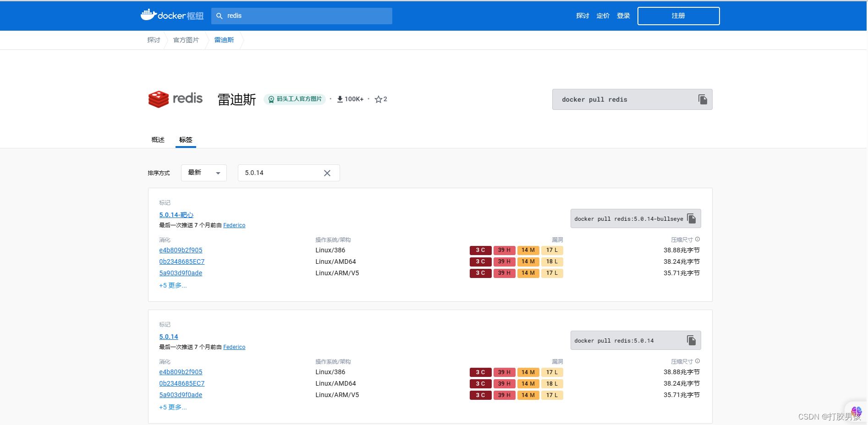The image size is (868, 425).
Task: Click Federico link in the 5.0.14 card
Action: click(x=234, y=347)
